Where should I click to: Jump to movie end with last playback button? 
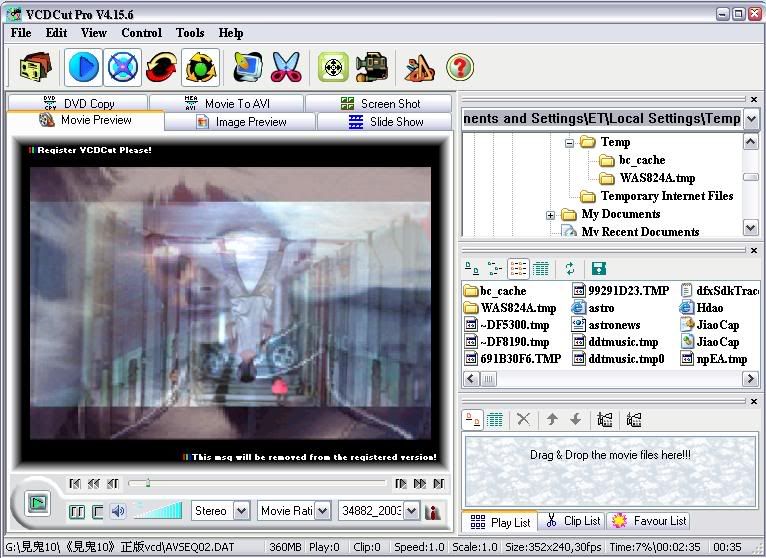click(439, 484)
